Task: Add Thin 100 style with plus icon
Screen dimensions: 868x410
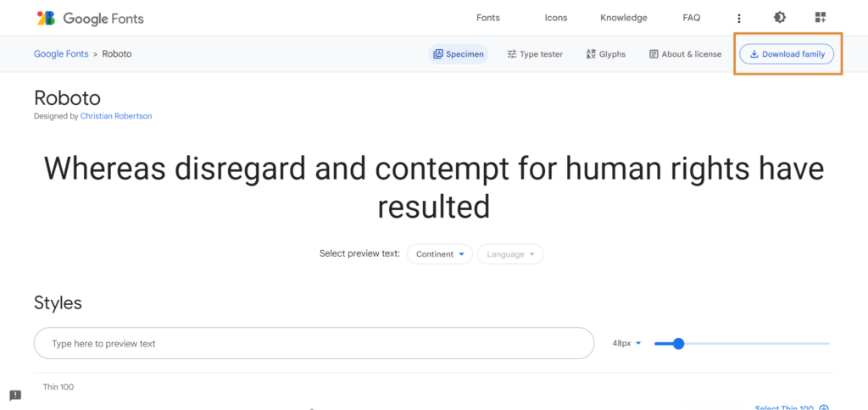Action: pyautogui.click(x=824, y=408)
